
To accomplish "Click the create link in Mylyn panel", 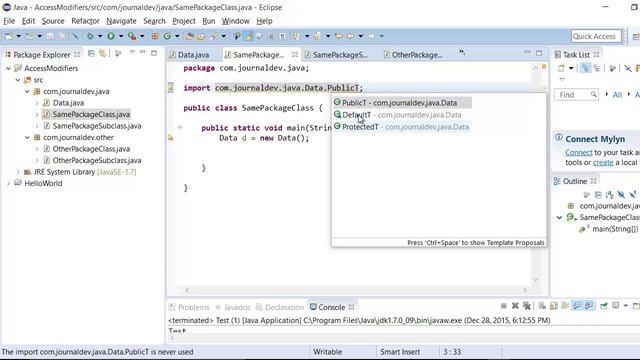I will click(603, 162).
